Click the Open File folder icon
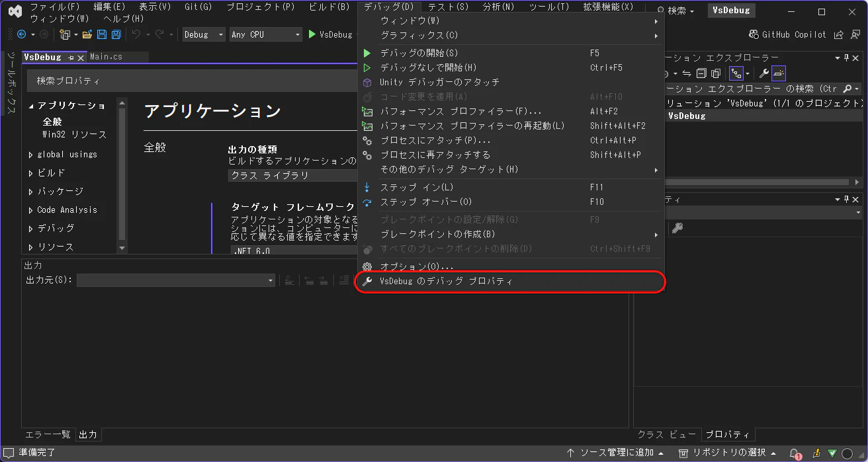This screenshot has width=868, height=462. (87, 34)
